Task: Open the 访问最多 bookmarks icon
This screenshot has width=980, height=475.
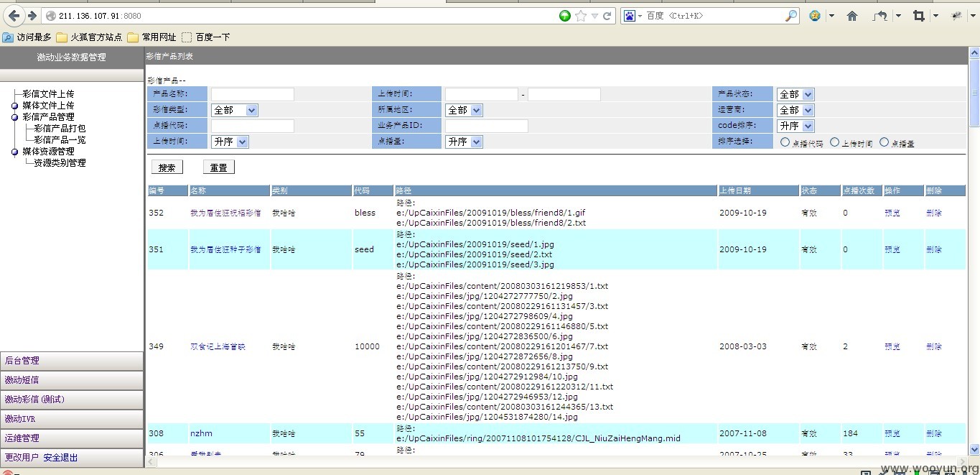Action: tap(8, 37)
